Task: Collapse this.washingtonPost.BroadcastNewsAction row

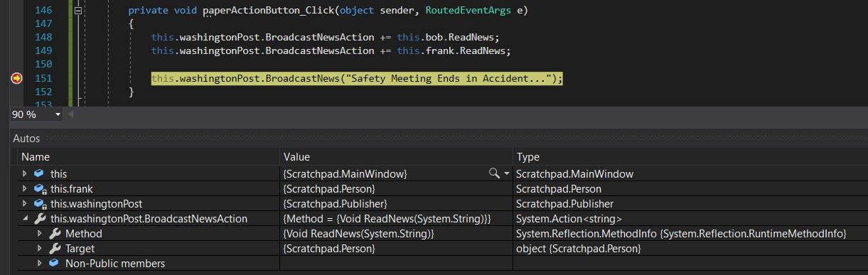Action: coord(26,219)
